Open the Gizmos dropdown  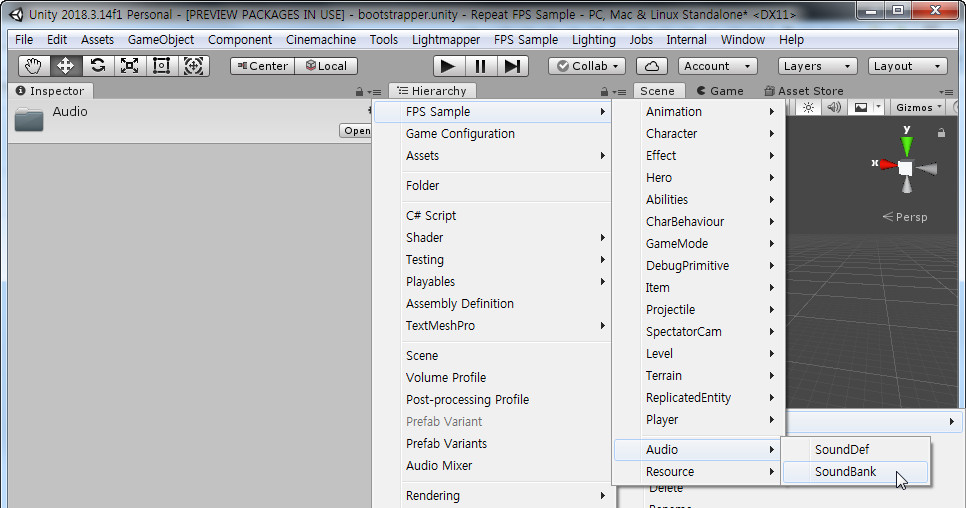click(x=919, y=108)
